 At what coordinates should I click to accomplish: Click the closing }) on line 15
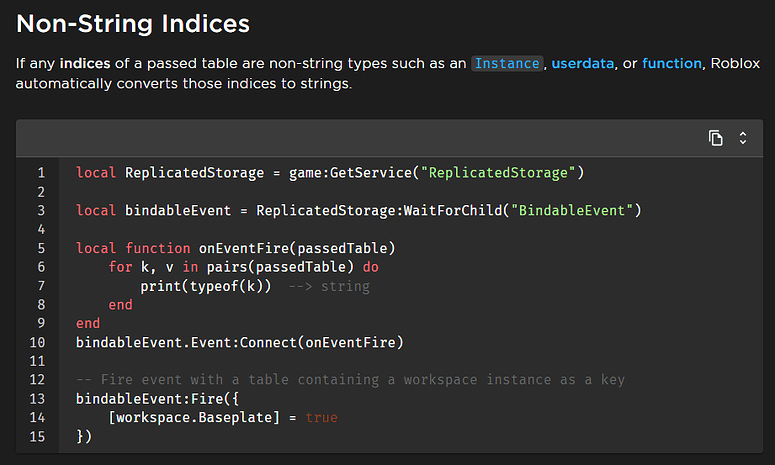click(84, 437)
